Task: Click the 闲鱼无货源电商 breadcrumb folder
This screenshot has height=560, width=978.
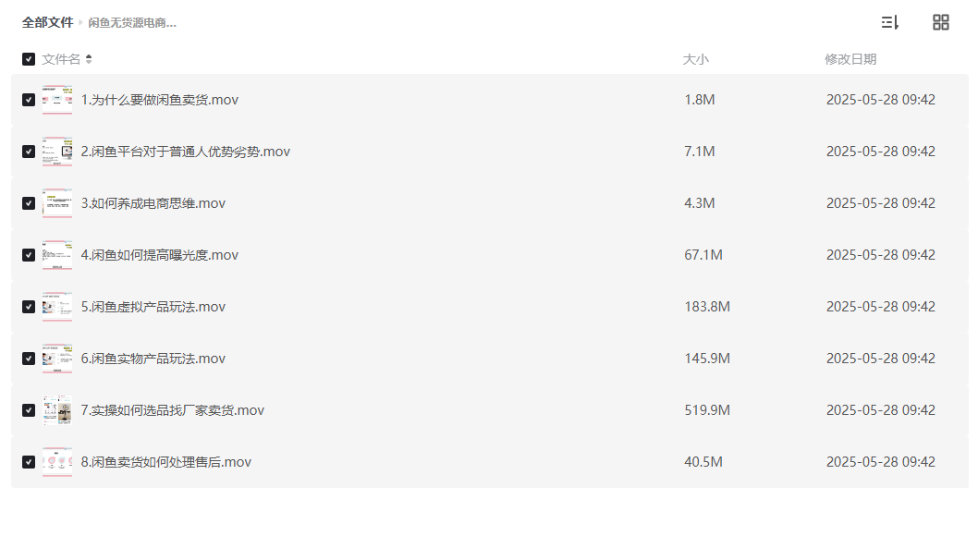Action: [132, 23]
